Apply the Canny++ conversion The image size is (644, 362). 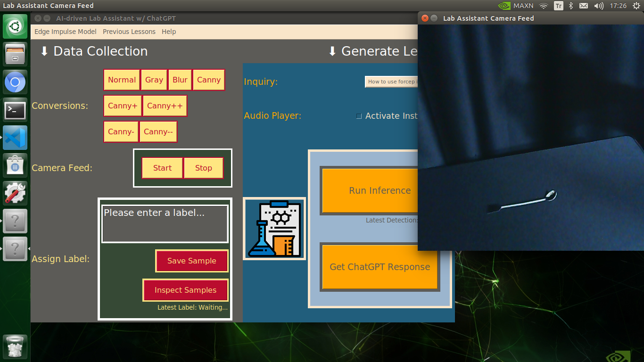[x=165, y=106]
